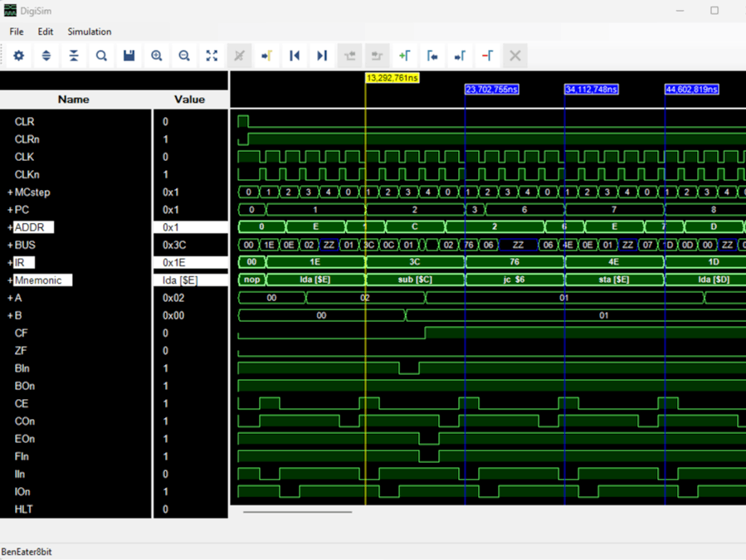The height and width of the screenshot is (560, 746).
Task: Remove marker with red minus icon
Action: coord(488,56)
